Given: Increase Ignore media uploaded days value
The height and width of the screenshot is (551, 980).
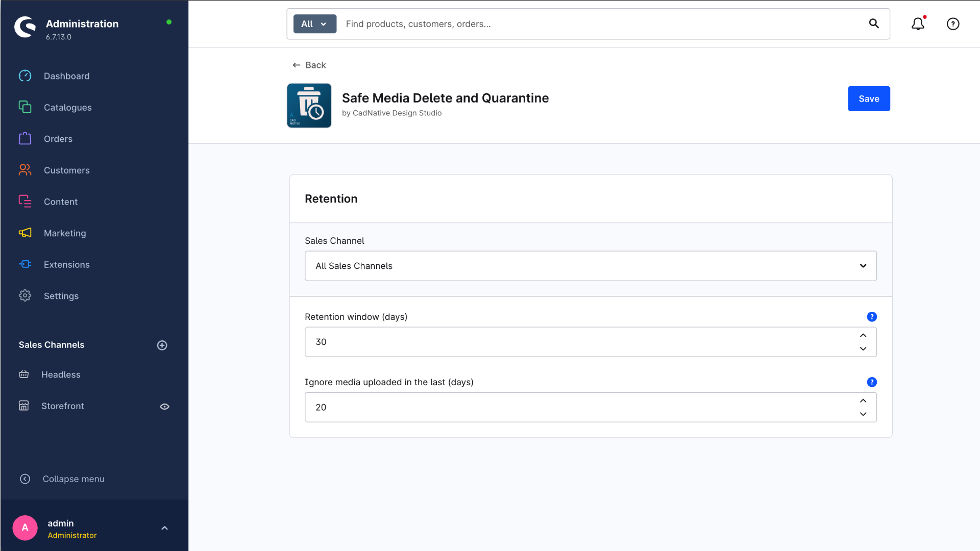Looking at the screenshot, I should (863, 401).
